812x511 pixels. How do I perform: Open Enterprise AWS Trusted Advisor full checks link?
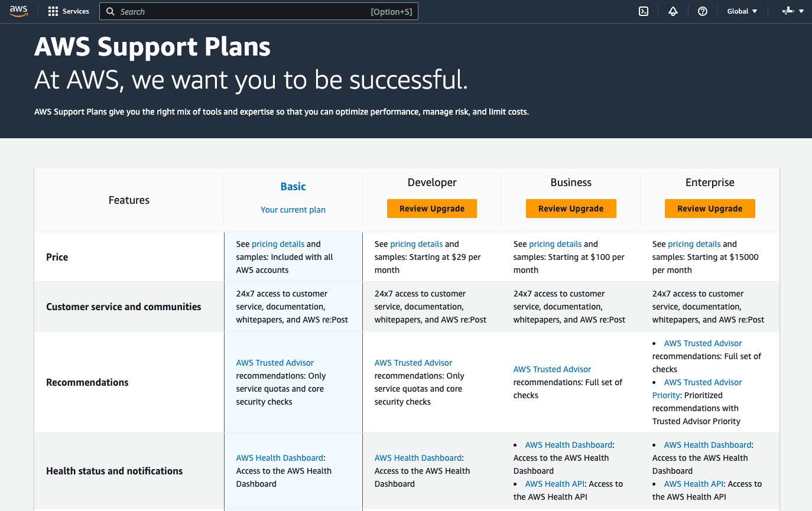click(703, 343)
